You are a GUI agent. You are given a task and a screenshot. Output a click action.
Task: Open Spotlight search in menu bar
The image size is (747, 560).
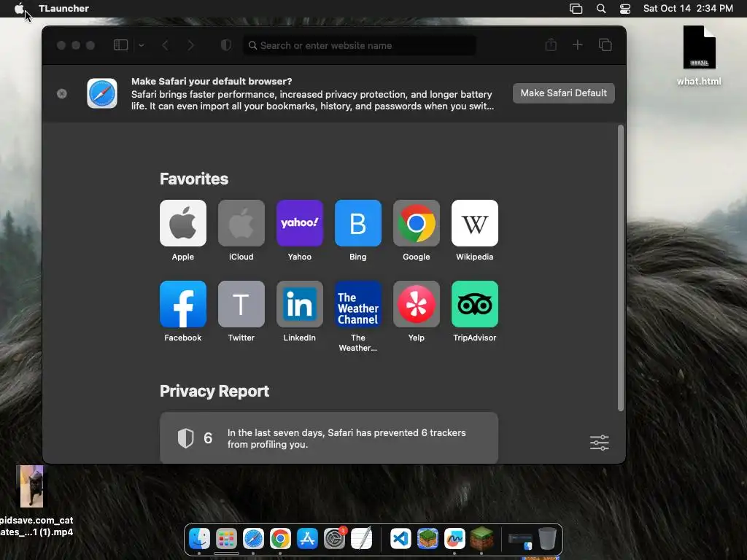point(601,9)
